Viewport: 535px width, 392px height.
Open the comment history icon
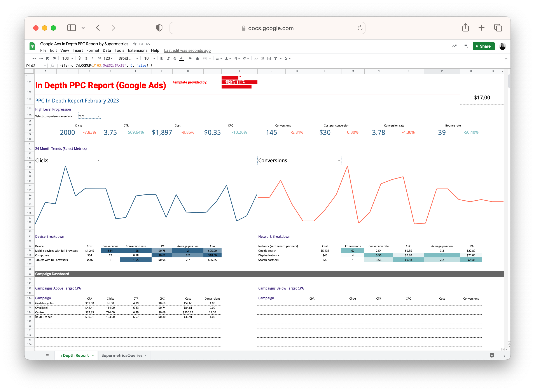point(466,46)
